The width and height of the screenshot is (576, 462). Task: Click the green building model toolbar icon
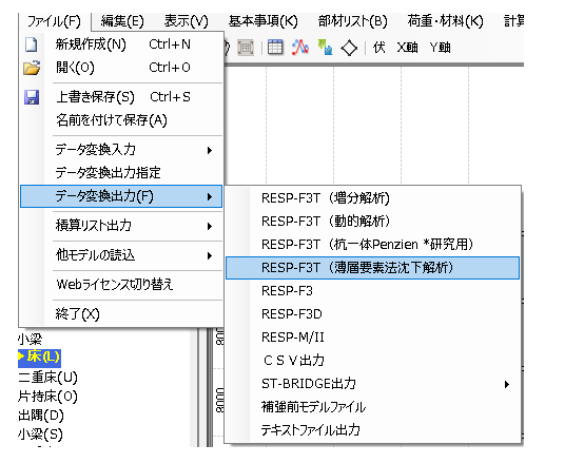coord(325,47)
